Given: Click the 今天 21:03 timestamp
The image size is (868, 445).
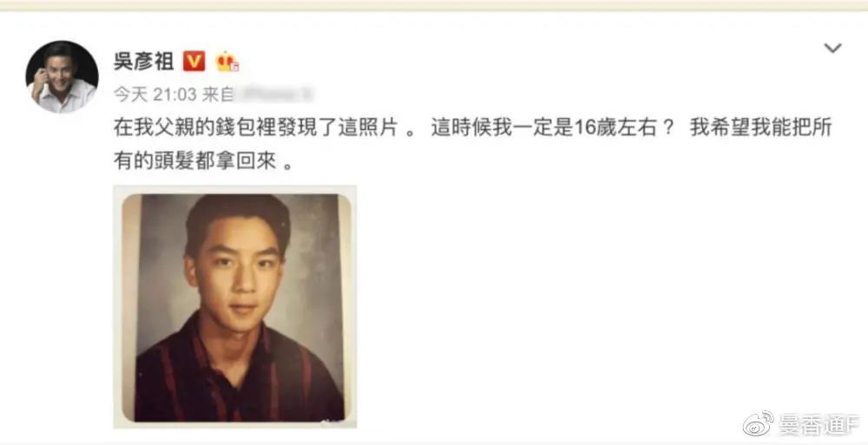Looking at the screenshot, I should point(155,95).
